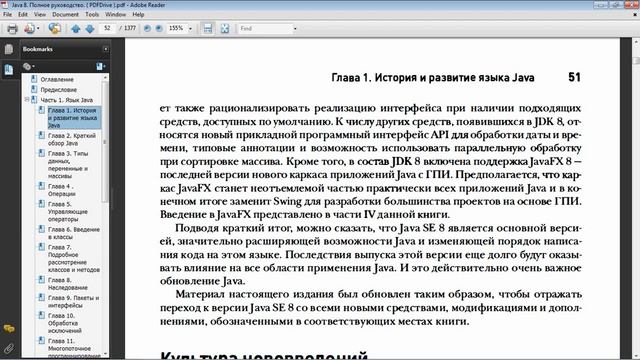Click the fit one full page icon
This screenshot has height=360, width=640.
click(x=225, y=28)
